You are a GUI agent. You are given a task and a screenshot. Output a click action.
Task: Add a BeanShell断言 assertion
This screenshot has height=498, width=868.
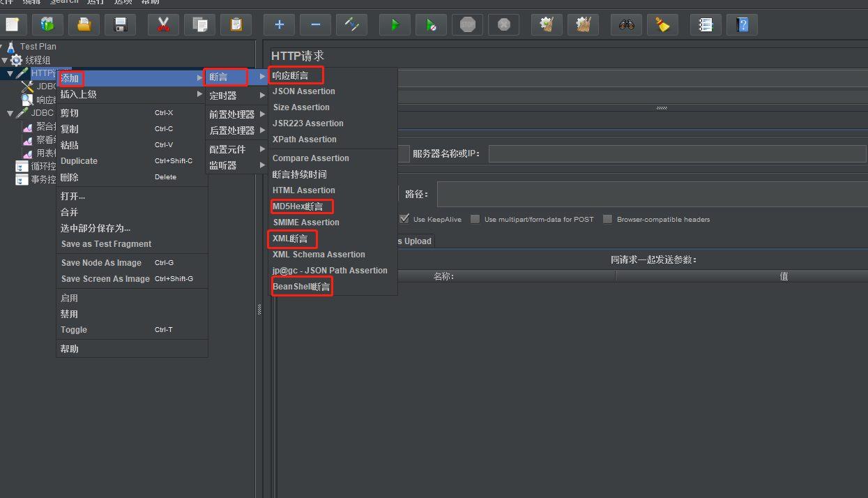333,287
